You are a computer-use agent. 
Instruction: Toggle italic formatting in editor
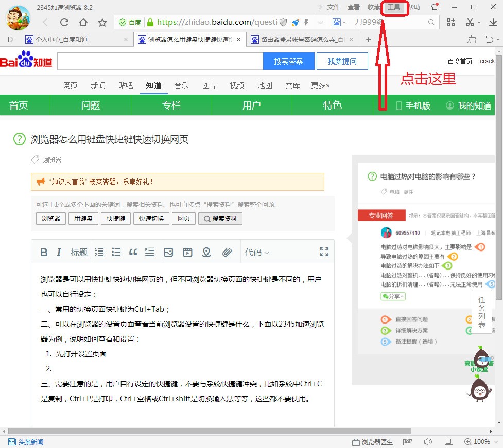(59, 252)
